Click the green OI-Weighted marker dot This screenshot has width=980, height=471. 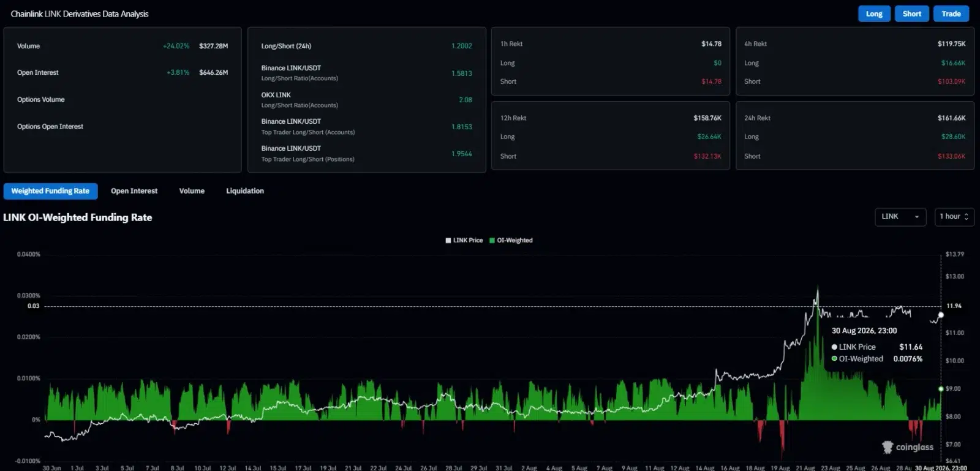[x=941, y=389]
